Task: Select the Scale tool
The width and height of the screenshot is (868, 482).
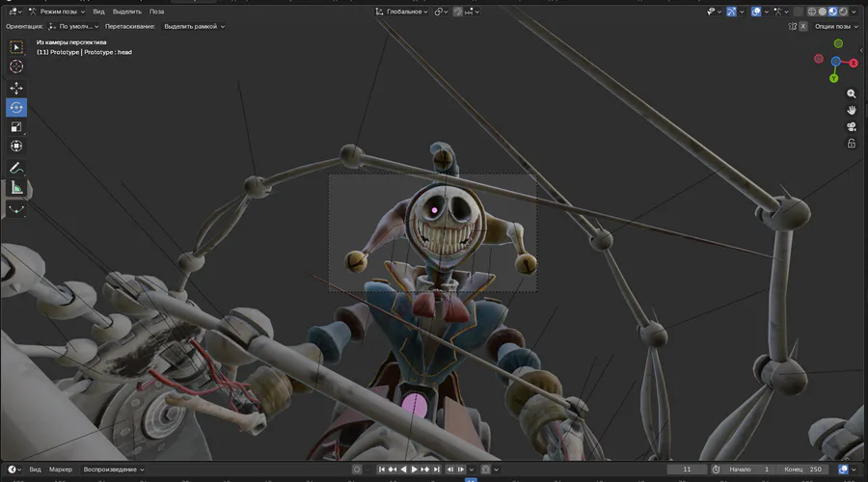Action: [16, 126]
